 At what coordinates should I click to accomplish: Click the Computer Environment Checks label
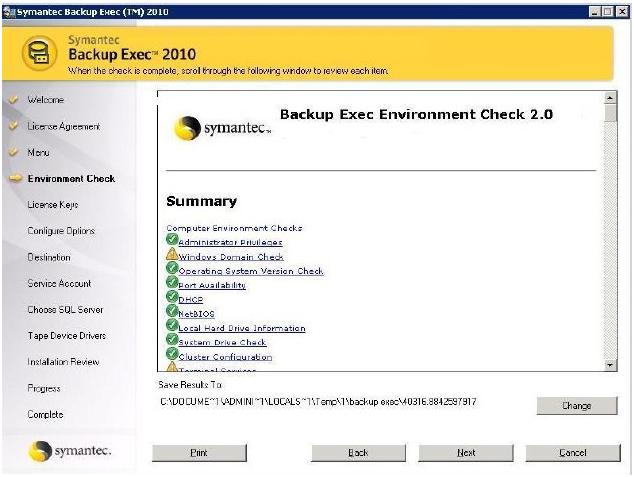click(234, 228)
